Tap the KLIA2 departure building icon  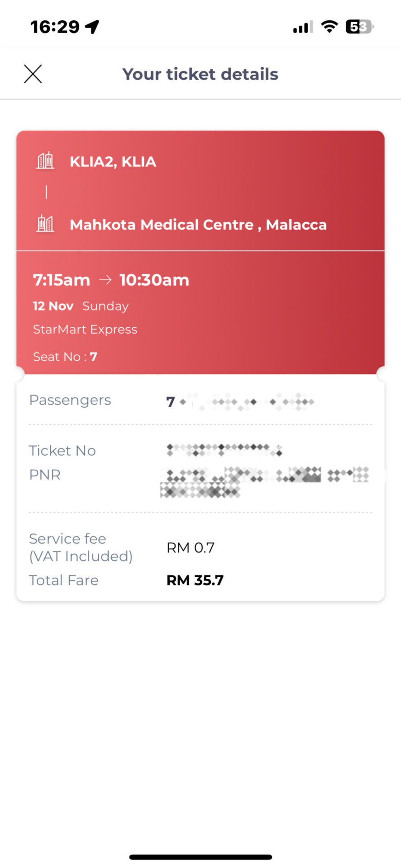[x=45, y=161]
